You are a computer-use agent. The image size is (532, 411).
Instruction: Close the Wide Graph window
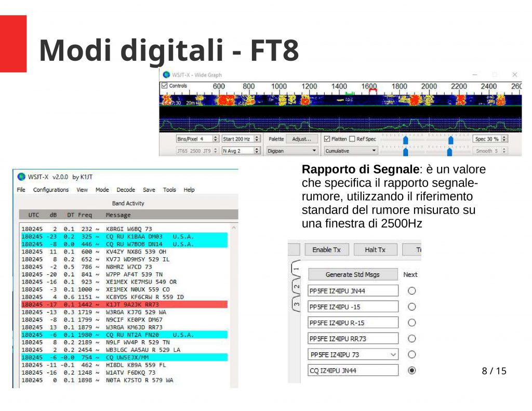coord(515,75)
